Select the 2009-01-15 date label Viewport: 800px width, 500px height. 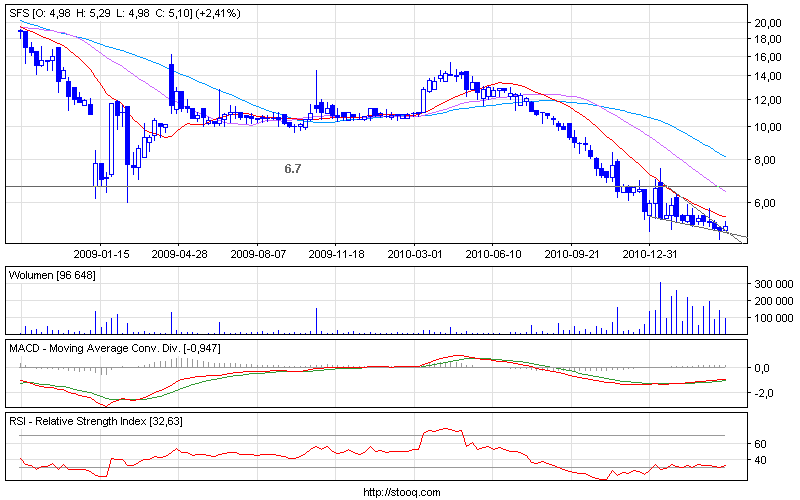click(x=101, y=254)
